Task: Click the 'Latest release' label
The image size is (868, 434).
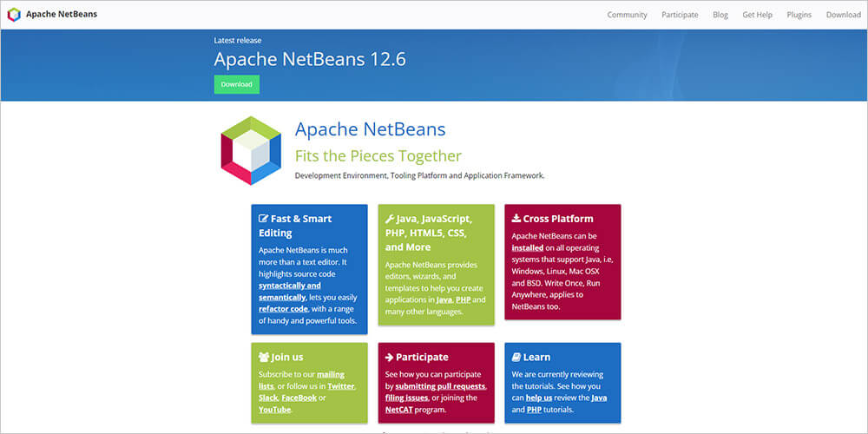Action: (x=238, y=41)
